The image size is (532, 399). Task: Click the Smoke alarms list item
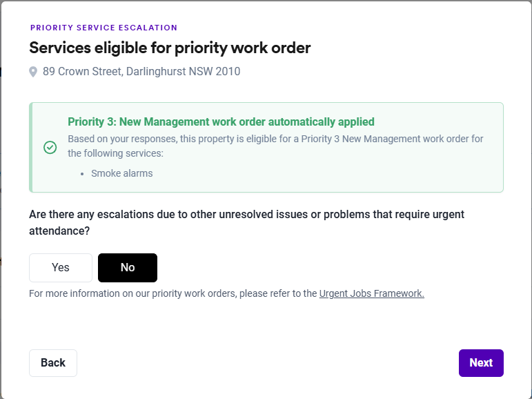[122, 173]
